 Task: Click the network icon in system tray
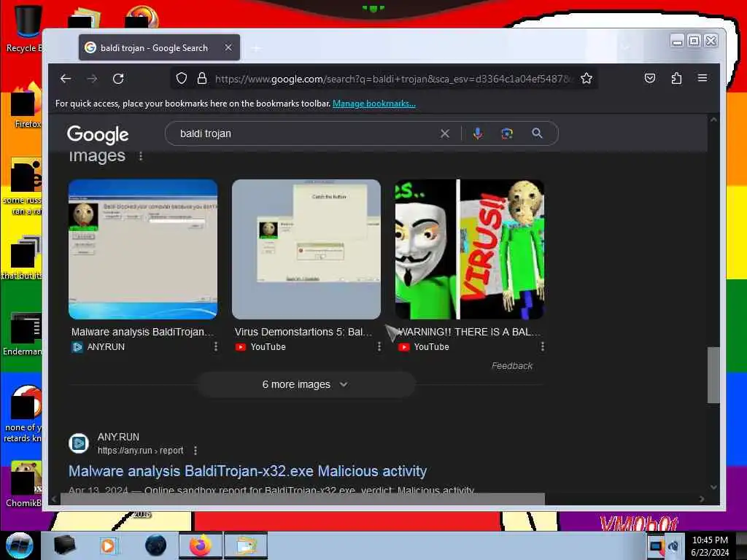[x=656, y=546]
